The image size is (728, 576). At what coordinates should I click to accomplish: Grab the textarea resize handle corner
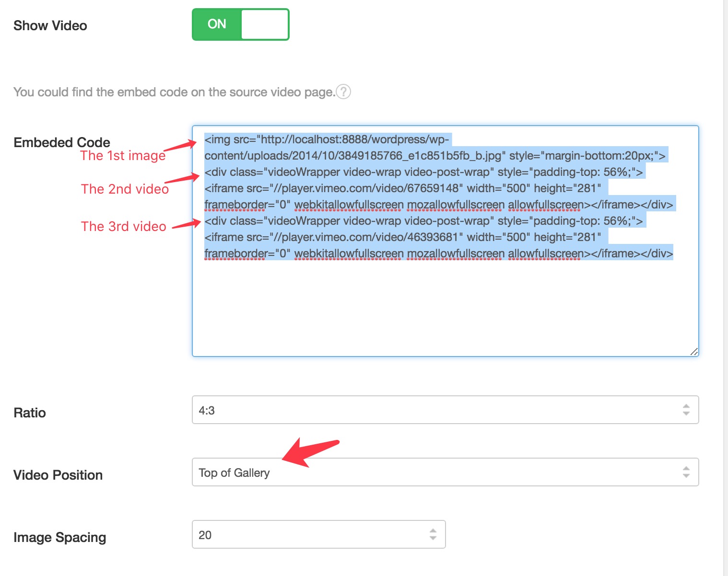coord(693,352)
